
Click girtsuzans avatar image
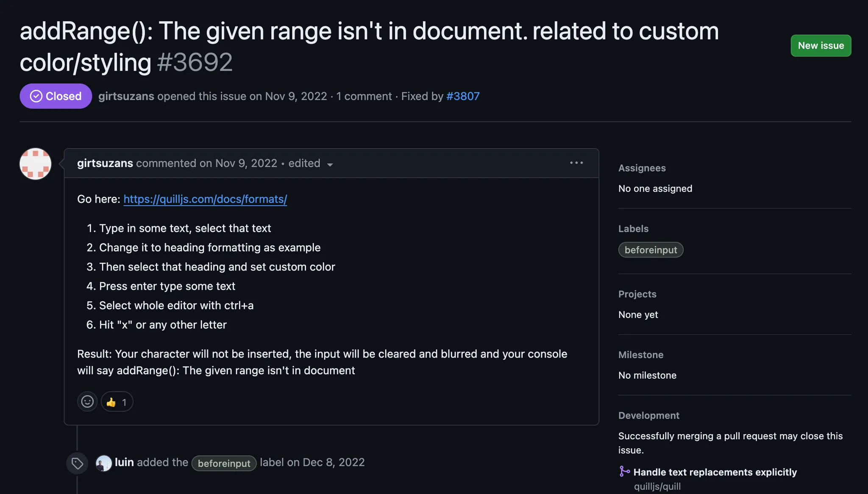tap(36, 164)
